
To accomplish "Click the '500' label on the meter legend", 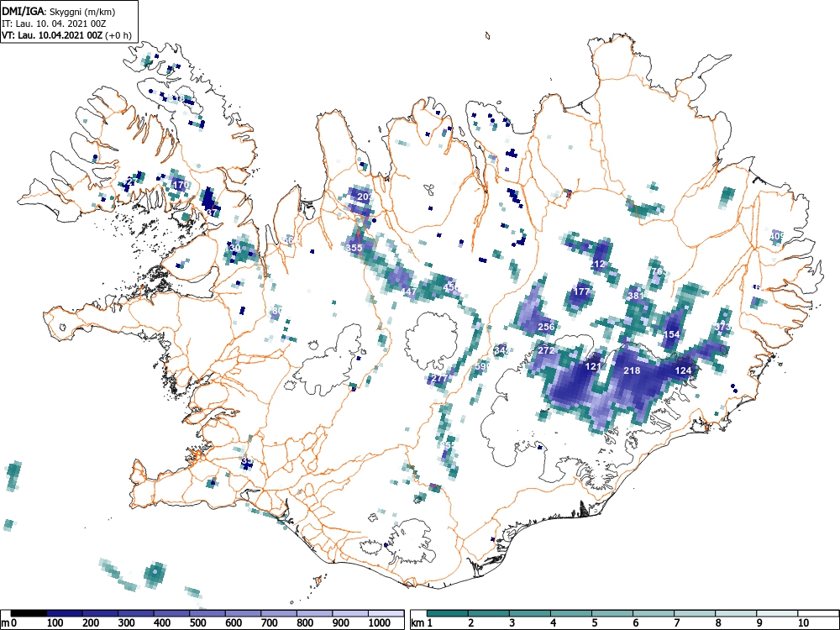I will pyautogui.click(x=197, y=623).
